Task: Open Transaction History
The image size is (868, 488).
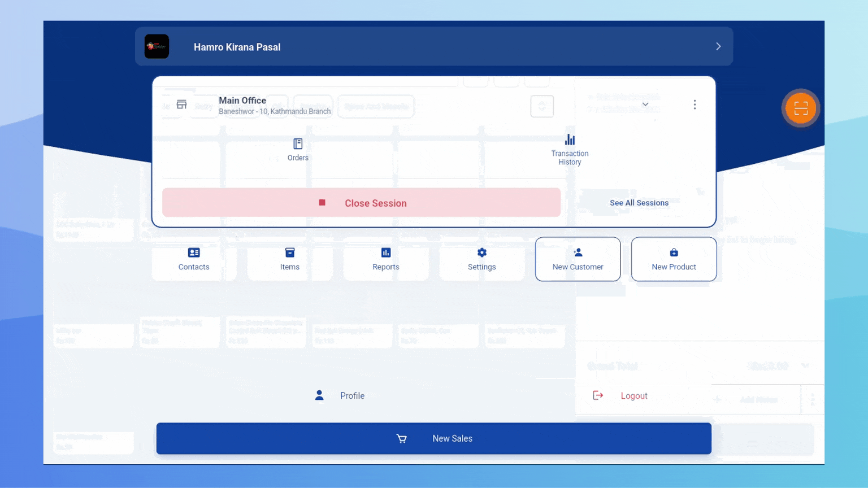Action: click(570, 150)
